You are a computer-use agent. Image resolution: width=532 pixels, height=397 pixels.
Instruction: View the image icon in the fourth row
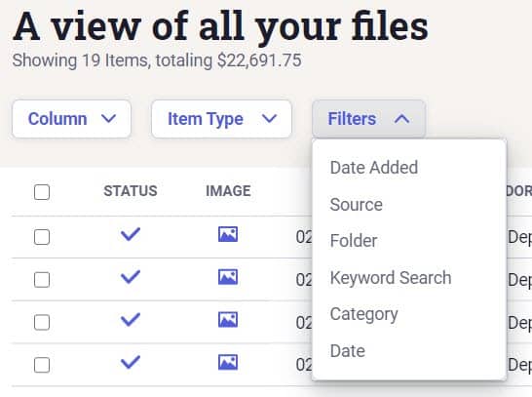(228, 362)
